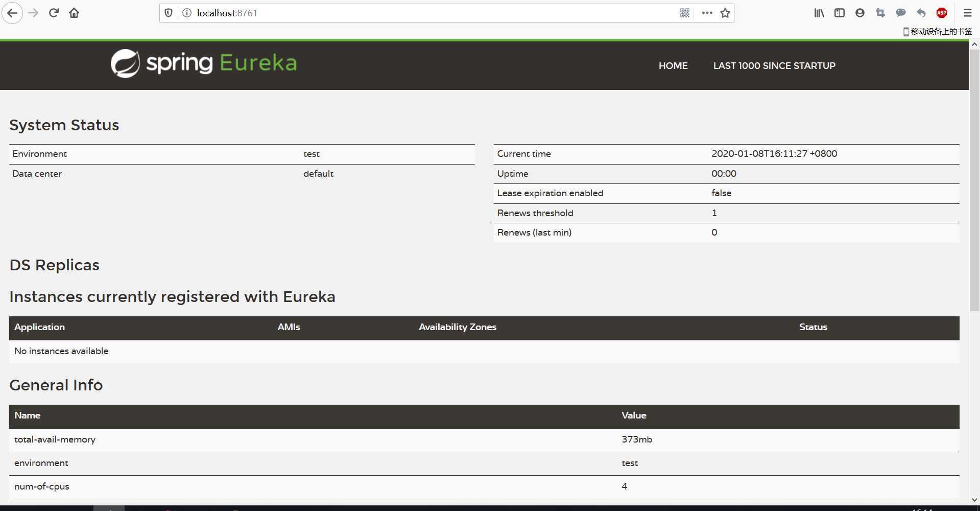Open mobile bookmarks folder
The image size is (980, 511).
(x=938, y=32)
